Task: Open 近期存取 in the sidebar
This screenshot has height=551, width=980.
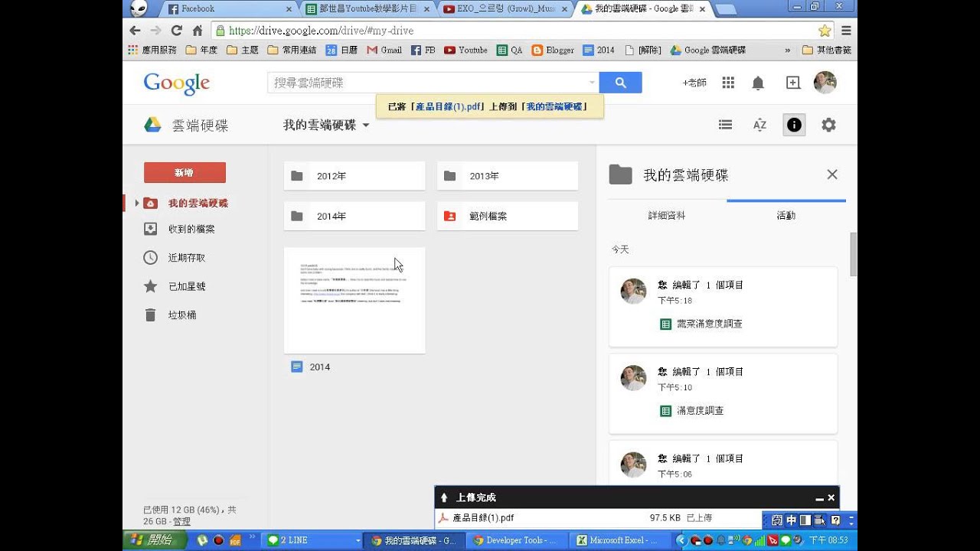Action: coord(187,258)
